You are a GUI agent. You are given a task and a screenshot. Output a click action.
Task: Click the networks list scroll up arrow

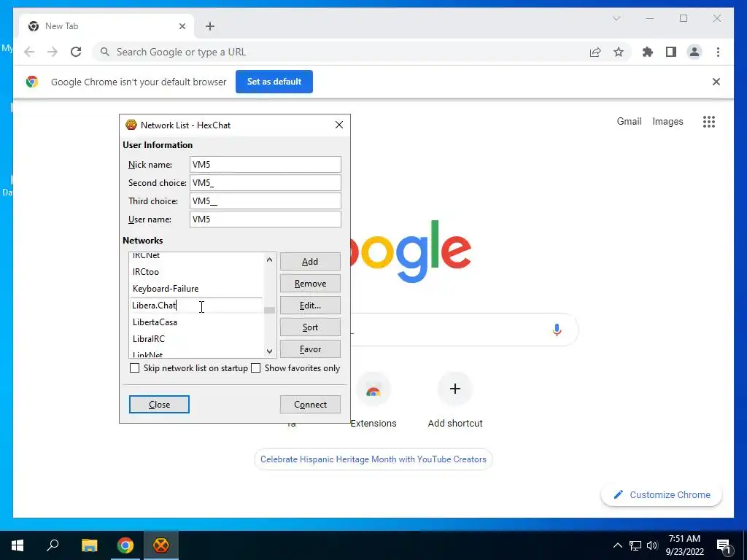coord(270,260)
